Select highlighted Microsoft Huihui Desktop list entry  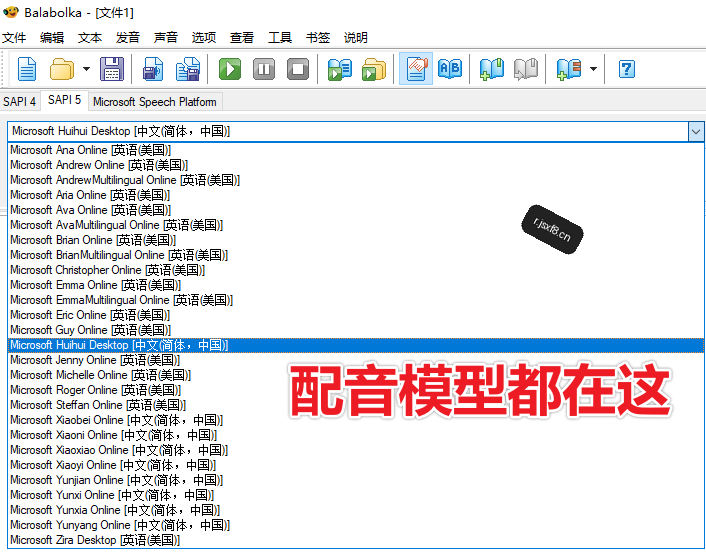pyautogui.click(x=356, y=345)
